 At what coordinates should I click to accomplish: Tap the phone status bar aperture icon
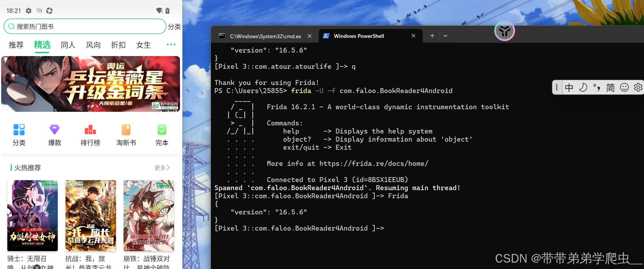(x=49, y=11)
